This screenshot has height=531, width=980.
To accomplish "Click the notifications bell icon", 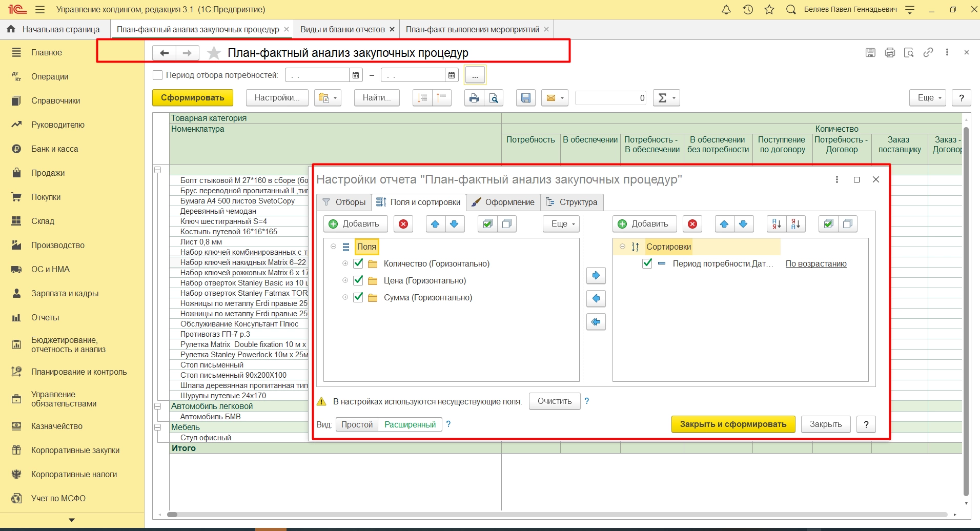I will [x=726, y=10].
